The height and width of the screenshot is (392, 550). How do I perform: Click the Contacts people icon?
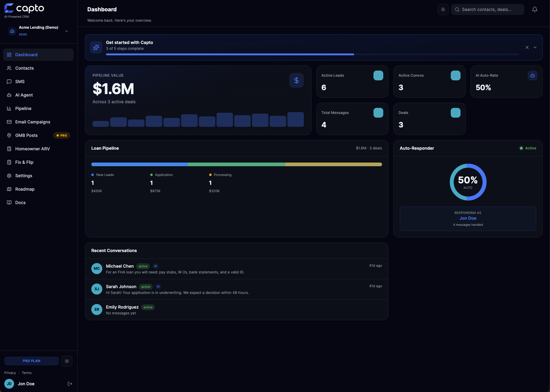click(x=9, y=68)
